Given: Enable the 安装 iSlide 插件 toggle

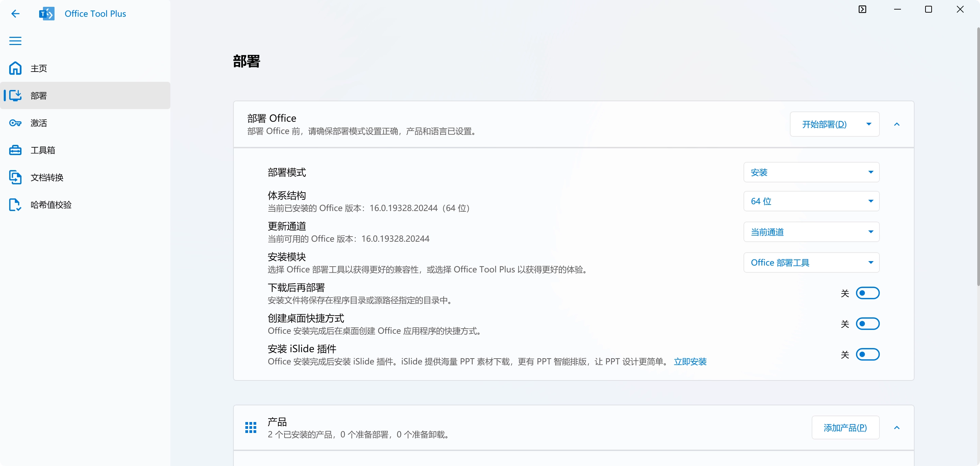Looking at the screenshot, I should coord(868,355).
